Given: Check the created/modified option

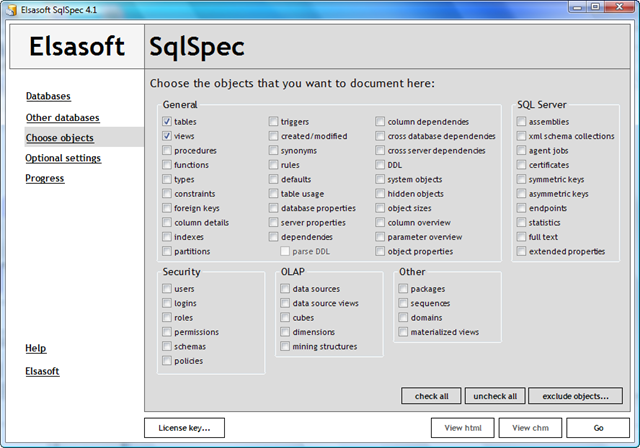Looking at the screenshot, I should click(x=273, y=136).
